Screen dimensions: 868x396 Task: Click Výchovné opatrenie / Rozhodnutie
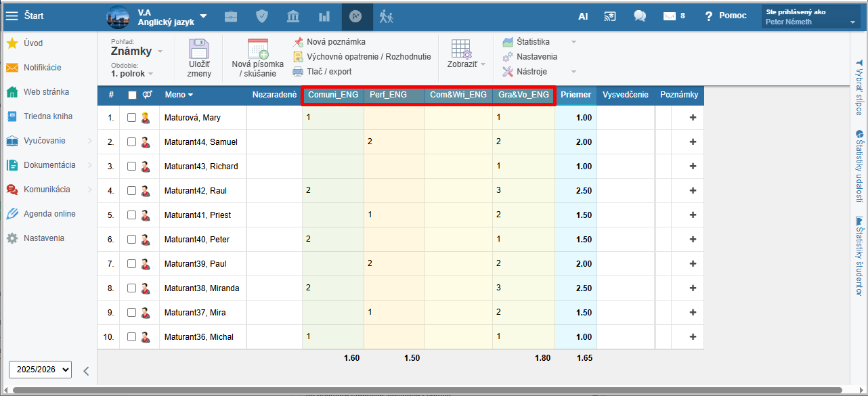[368, 57]
